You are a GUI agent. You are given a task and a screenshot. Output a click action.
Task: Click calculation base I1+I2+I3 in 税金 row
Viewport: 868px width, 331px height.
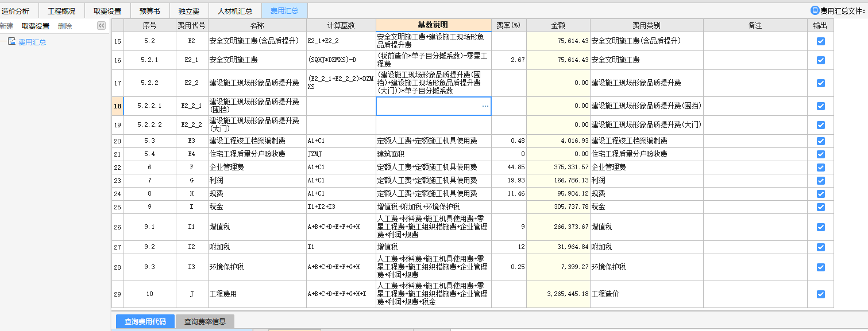point(341,207)
